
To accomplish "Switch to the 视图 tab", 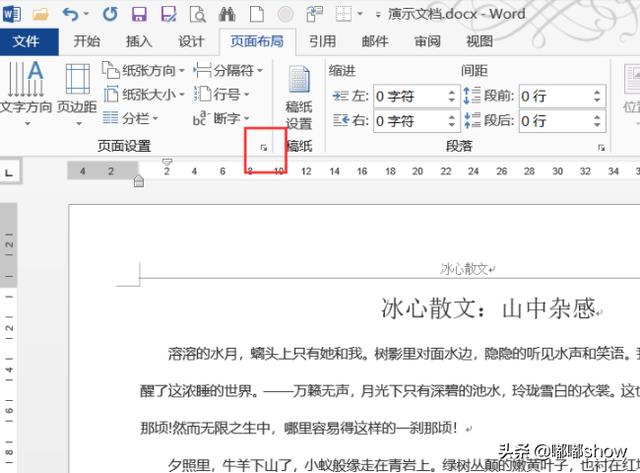I will 480,41.
